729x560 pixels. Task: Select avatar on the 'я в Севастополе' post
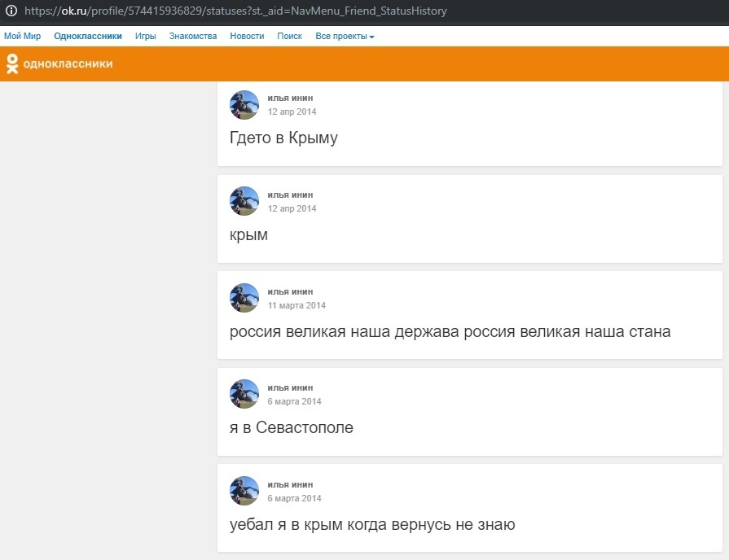(244, 394)
